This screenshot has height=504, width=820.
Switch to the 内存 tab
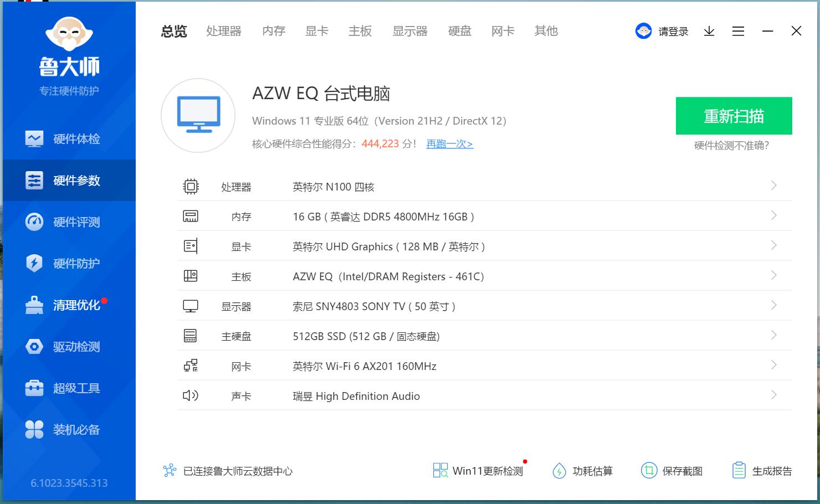tap(273, 31)
